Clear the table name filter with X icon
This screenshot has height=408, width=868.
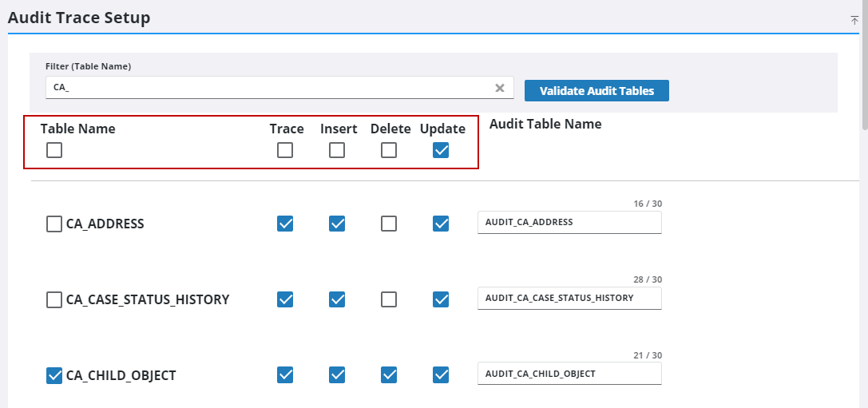click(x=500, y=88)
